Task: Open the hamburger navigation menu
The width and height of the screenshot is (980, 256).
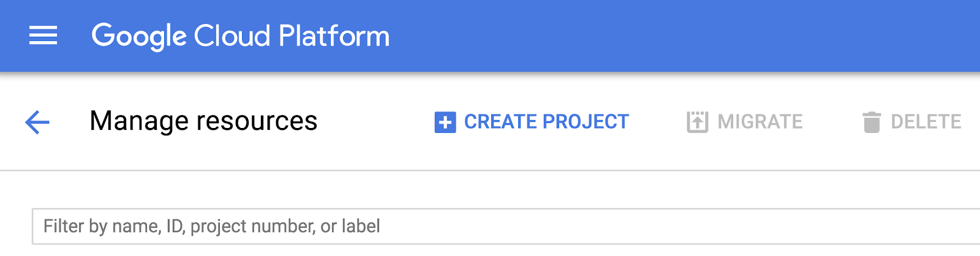Action: coord(43,36)
